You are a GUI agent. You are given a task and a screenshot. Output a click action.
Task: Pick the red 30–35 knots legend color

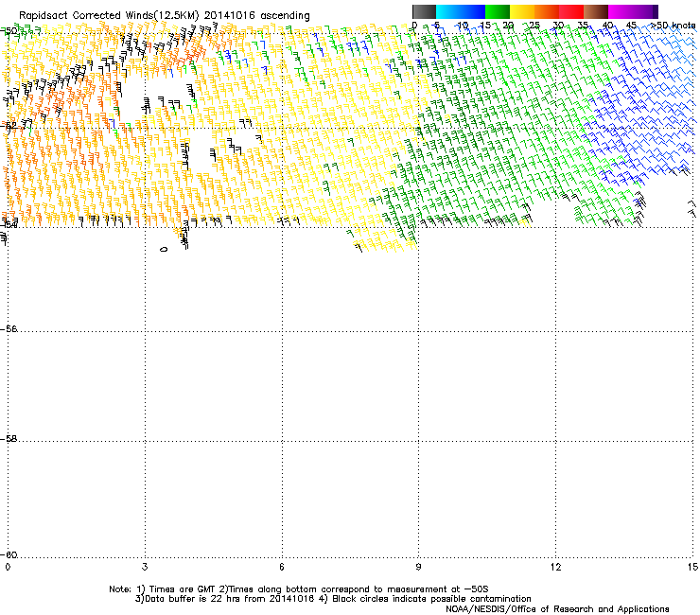coord(571,11)
